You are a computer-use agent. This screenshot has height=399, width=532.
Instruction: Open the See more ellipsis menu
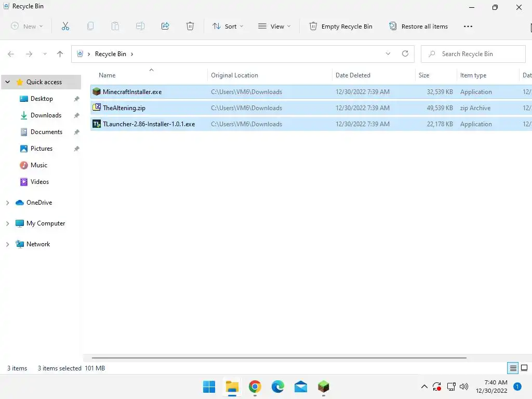click(468, 26)
